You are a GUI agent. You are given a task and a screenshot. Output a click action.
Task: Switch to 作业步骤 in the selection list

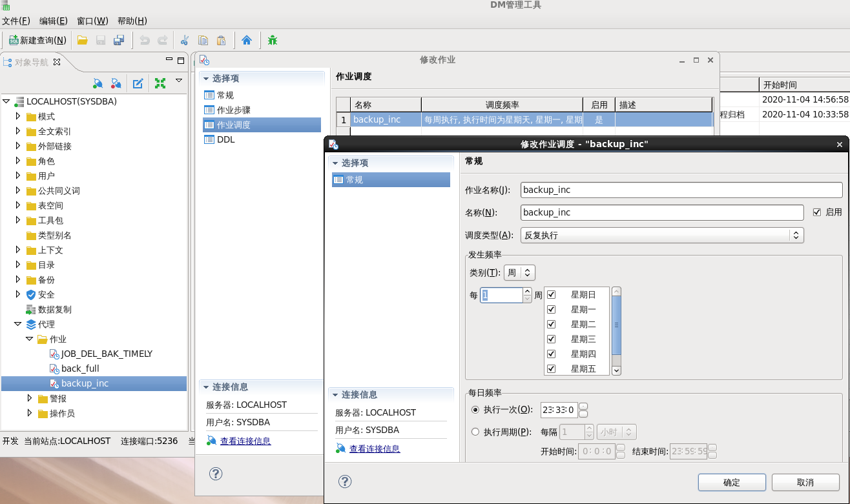coord(234,110)
